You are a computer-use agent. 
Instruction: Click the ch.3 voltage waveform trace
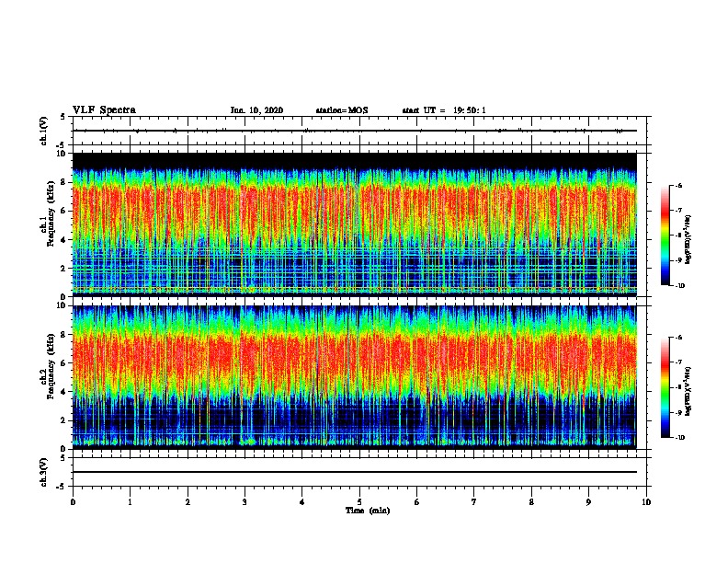(x=355, y=472)
